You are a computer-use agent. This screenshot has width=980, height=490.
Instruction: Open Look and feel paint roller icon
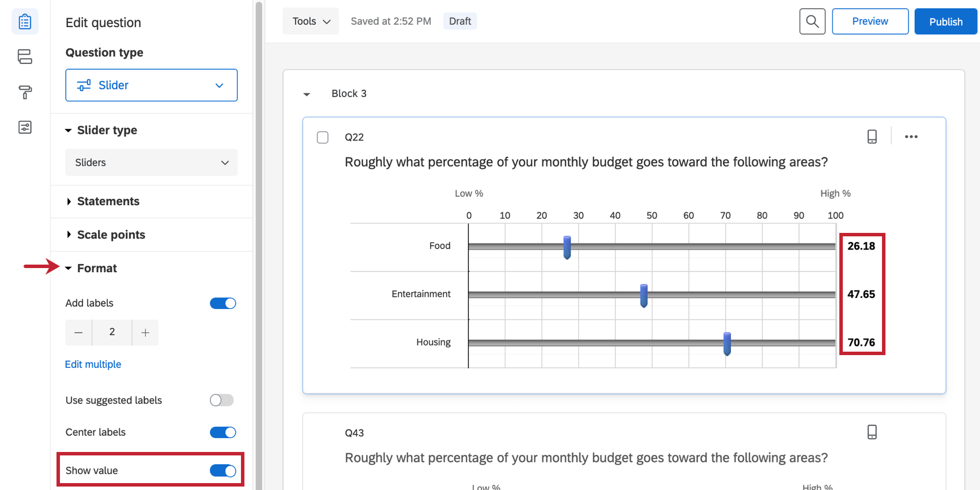point(25,92)
